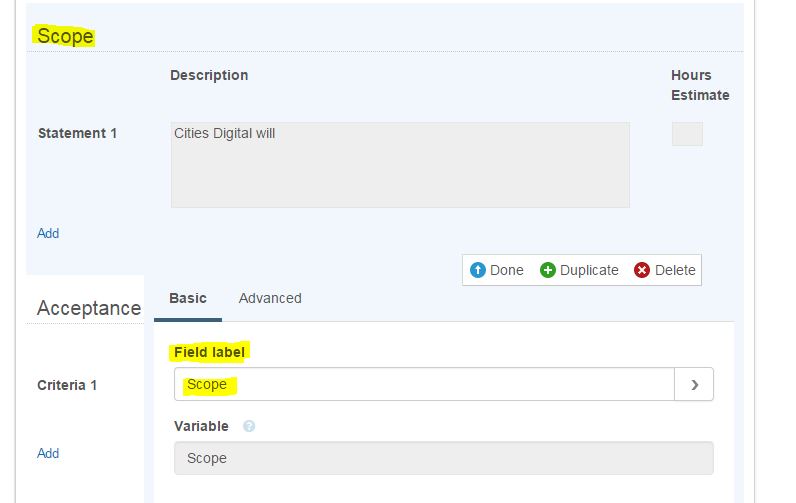Click the green Duplicate plus icon
Viewport: 796px width, 503px height.
548,270
